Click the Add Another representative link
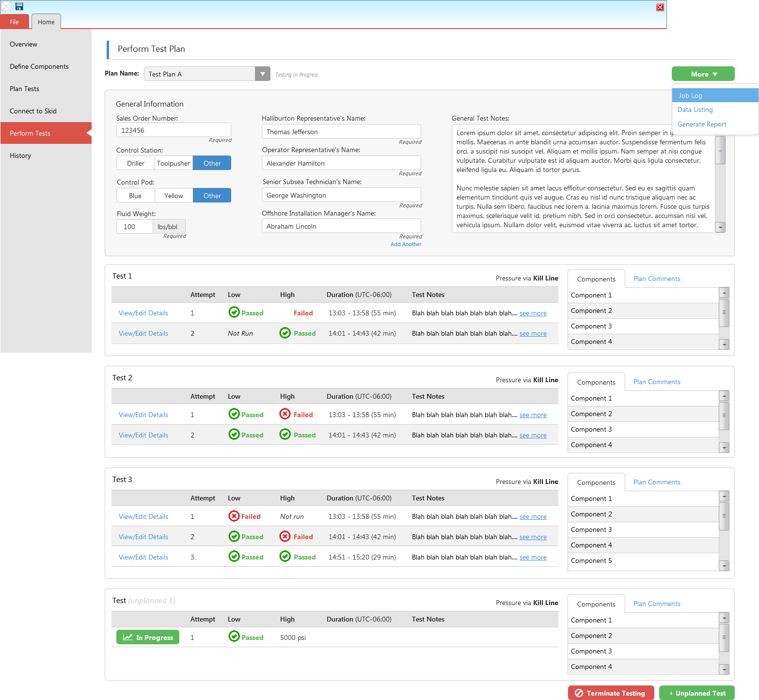The height and width of the screenshot is (700, 759). tap(406, 245)
